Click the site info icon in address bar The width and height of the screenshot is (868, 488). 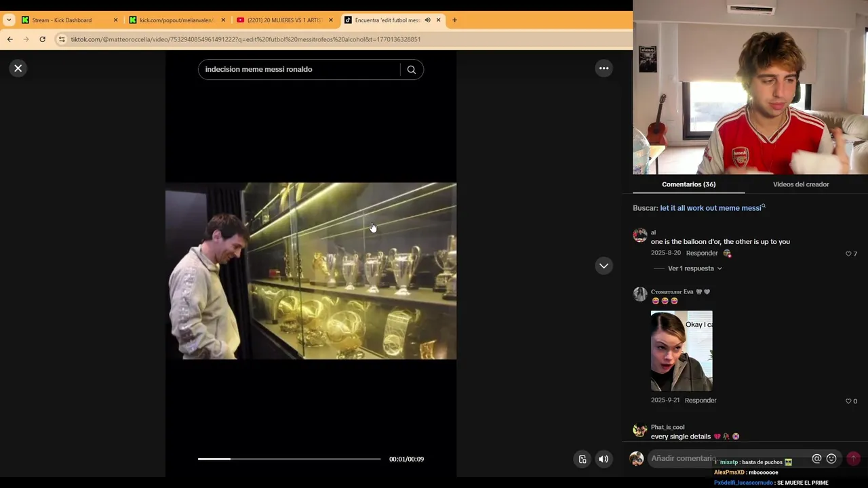coord(62,39)
